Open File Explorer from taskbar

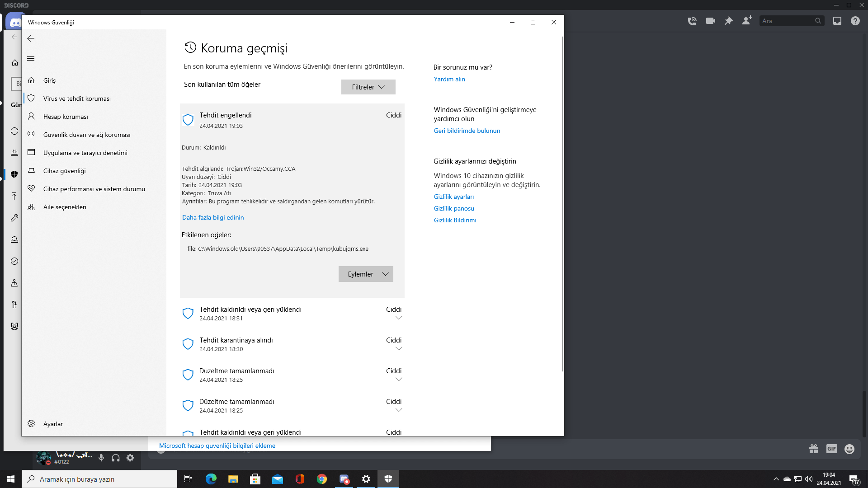click(233, 479)
